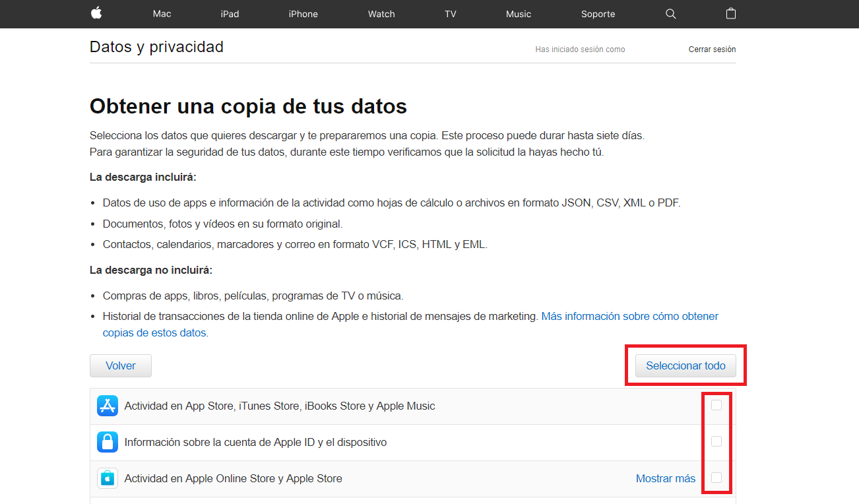Click the Apple ID lock icon
This screenshot has width=859, height=504.
(x=108, y=442)
